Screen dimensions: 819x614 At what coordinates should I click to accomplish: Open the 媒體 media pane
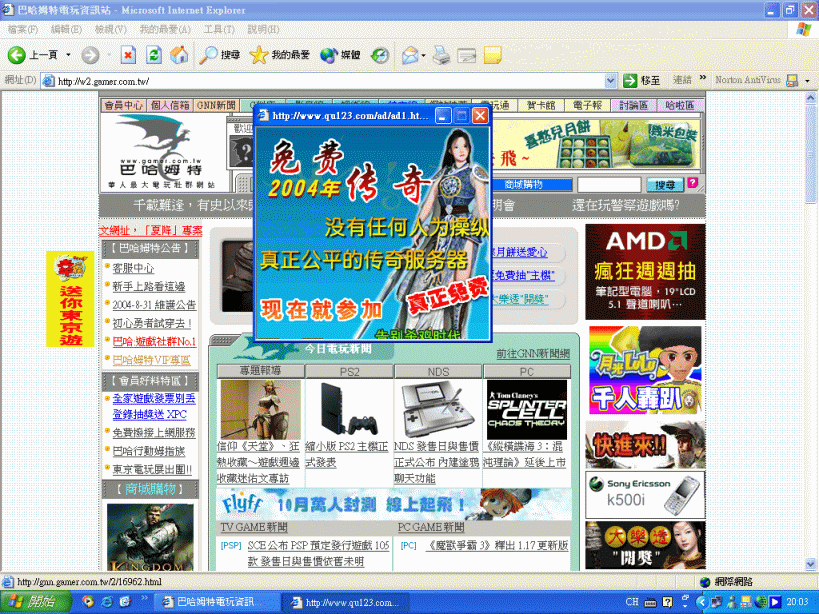click(x=340, y=55)
